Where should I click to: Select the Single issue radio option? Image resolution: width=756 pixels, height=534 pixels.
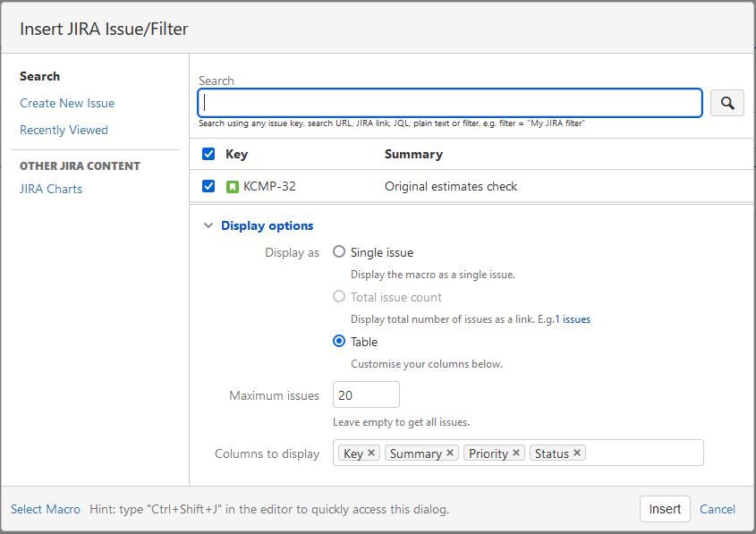click(x=339, y=252)
